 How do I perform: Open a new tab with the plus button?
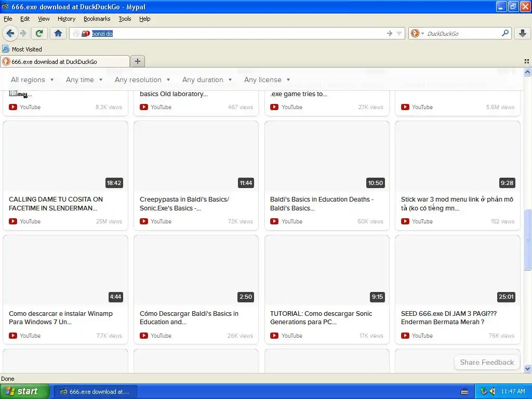click(137, 61)
